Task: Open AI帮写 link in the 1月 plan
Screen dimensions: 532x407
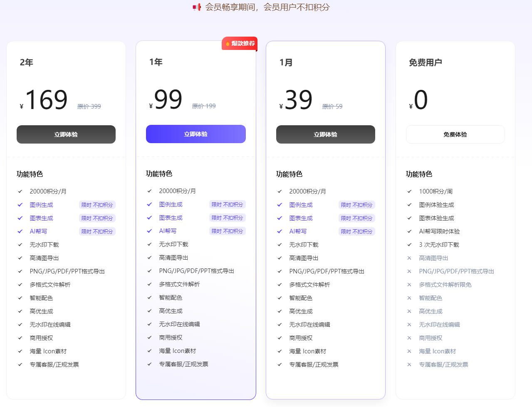Action: click(298, 231)
